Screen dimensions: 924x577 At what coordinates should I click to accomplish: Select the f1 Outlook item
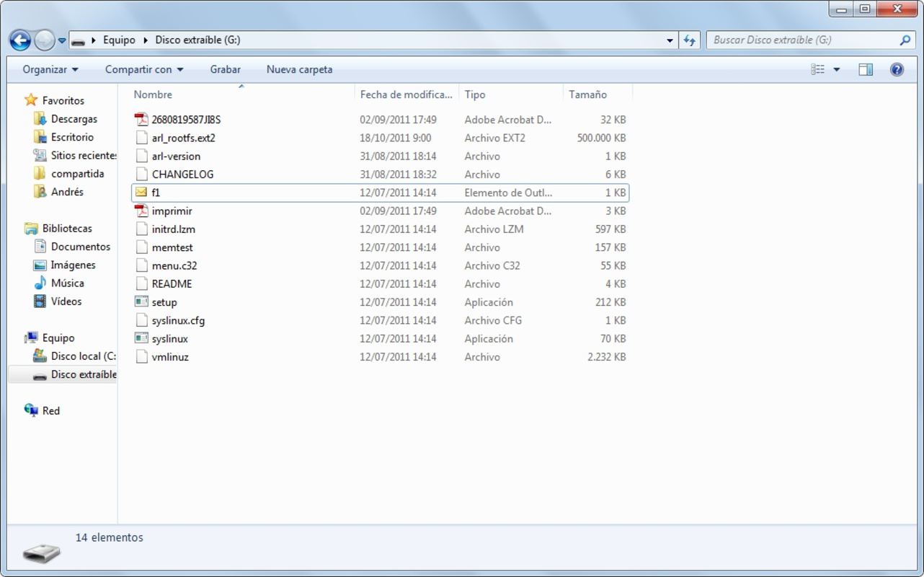(155, 193)
